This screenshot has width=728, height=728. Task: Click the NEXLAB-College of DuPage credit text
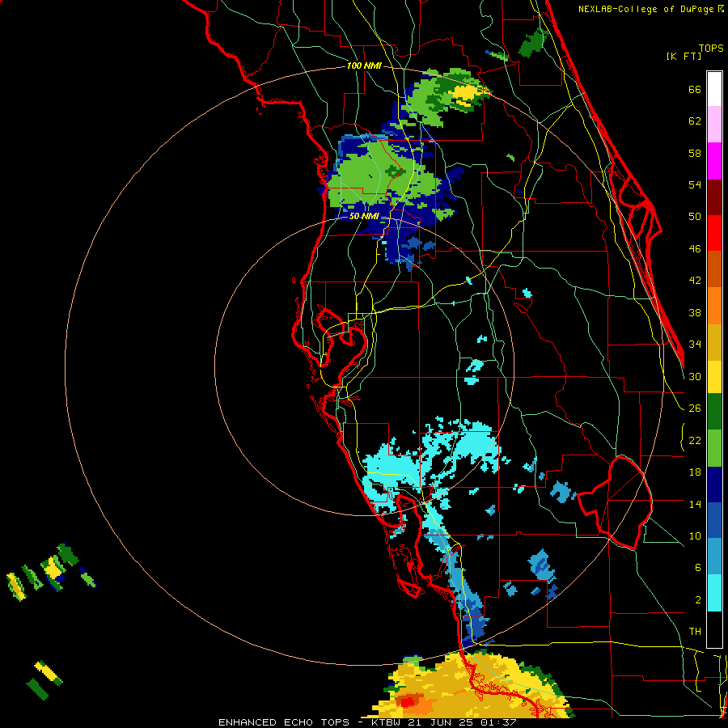click(650, 9)
